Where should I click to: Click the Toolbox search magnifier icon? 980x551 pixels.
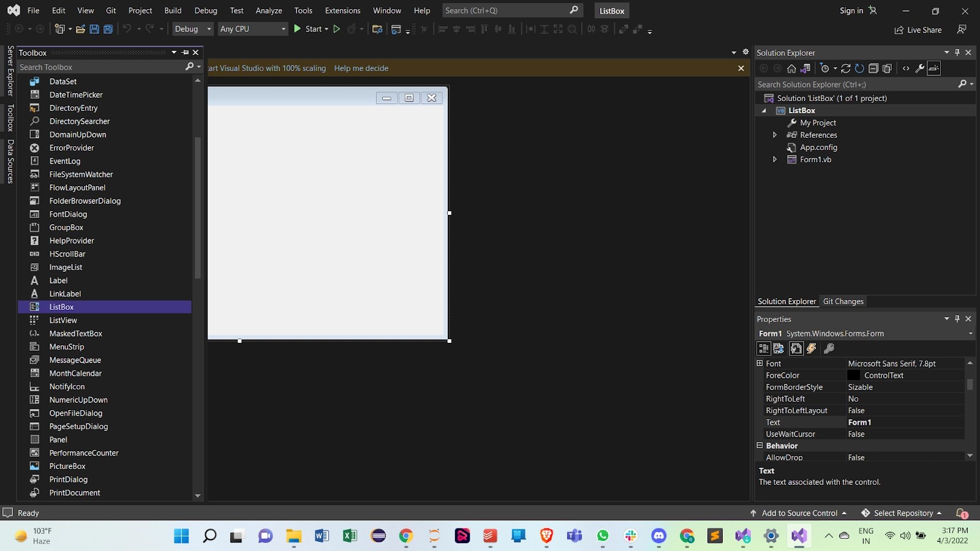[189, 67]
